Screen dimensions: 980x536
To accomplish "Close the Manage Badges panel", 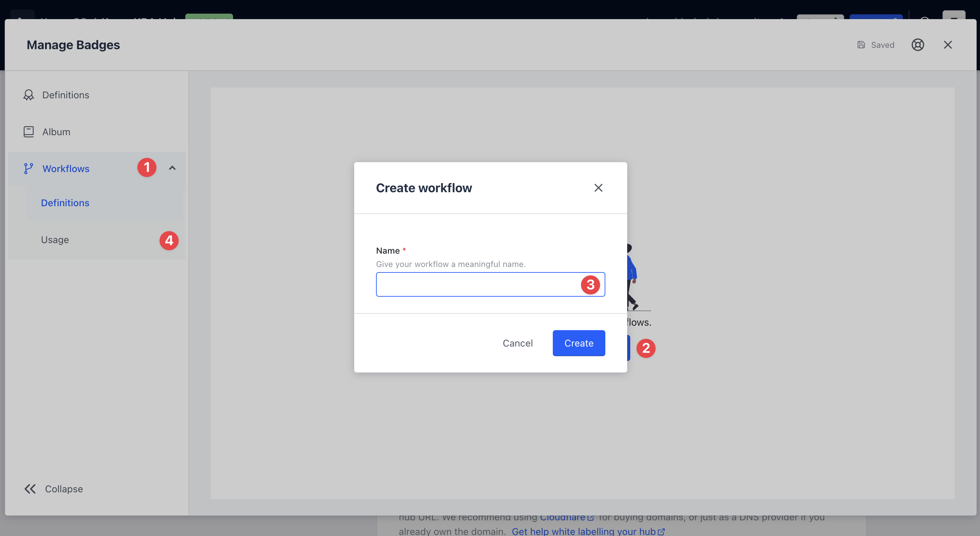I will 948,45.
